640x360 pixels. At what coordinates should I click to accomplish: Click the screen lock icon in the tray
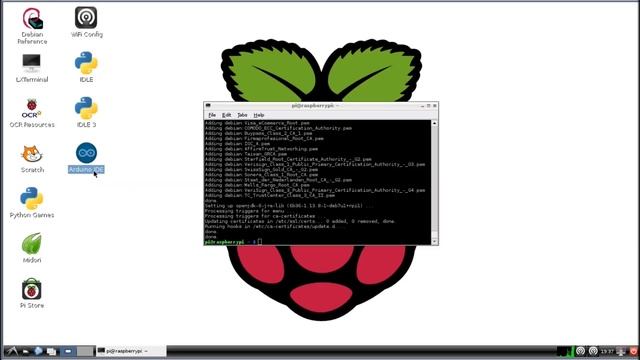click(x=621, y=351)
